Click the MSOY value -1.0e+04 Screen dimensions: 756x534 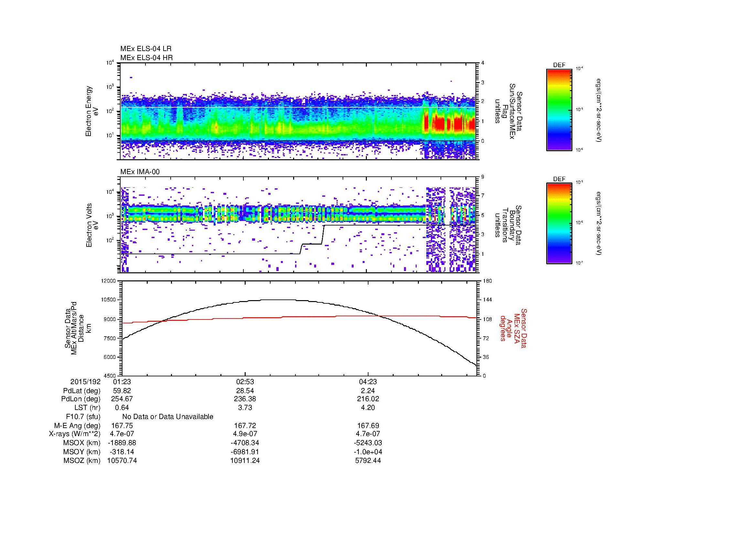click(368, 452)
